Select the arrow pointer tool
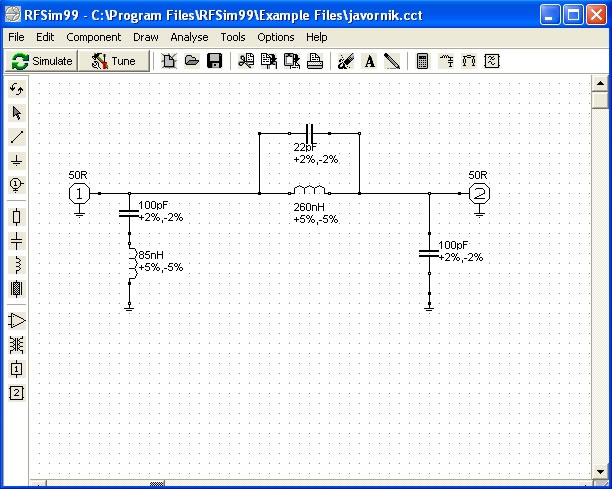Viewport: 612px width, 489px height. click(17, 113)
